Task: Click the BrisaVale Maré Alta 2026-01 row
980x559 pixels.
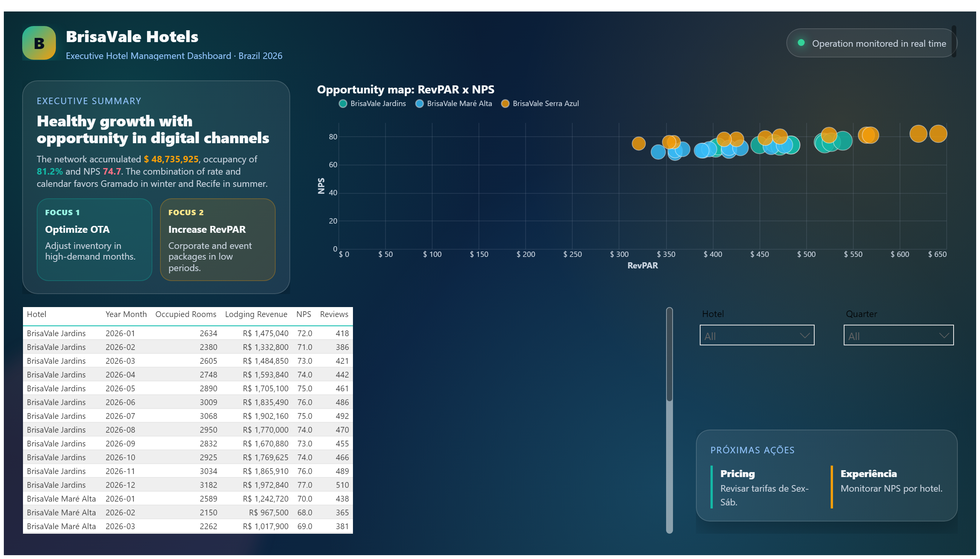Action: 188,499
